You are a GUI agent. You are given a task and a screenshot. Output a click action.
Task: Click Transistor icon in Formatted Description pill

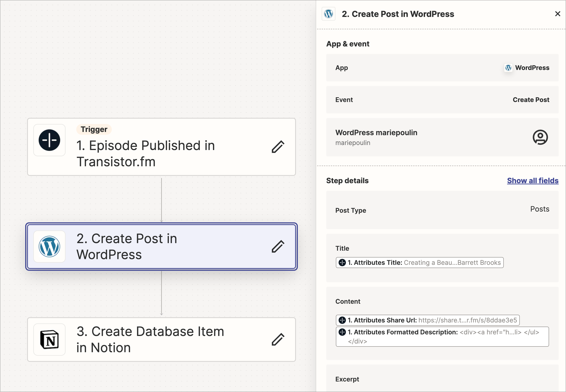(x=342, y=332)
